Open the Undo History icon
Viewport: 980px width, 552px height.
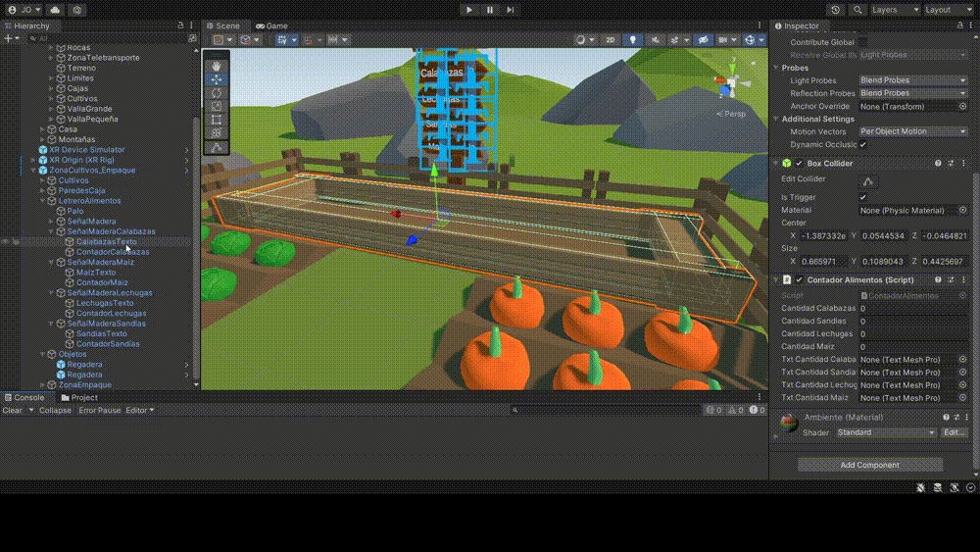pyautogui.click(x=835, y=10)
